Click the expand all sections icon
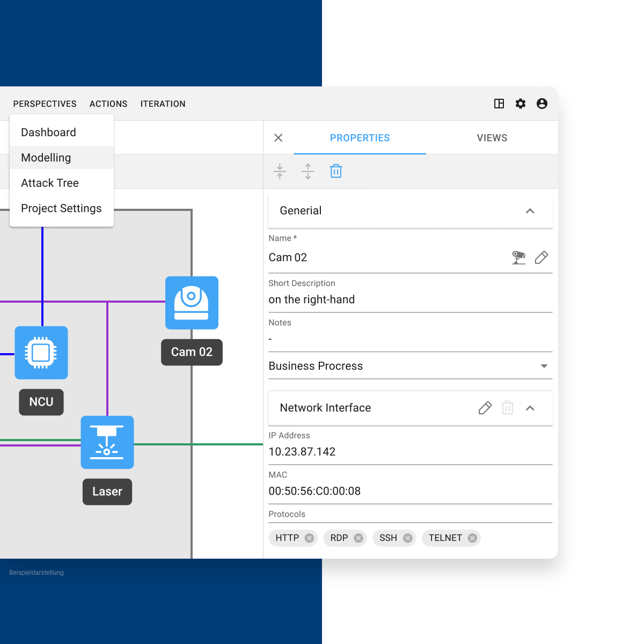This screenshot has width=644, height=644. pyautogui.click(x=308, y=171)
